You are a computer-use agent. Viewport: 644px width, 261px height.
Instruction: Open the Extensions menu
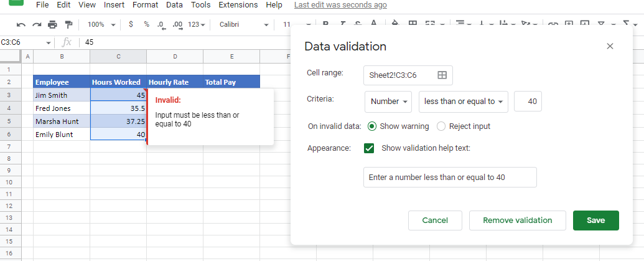coord(238,5)
